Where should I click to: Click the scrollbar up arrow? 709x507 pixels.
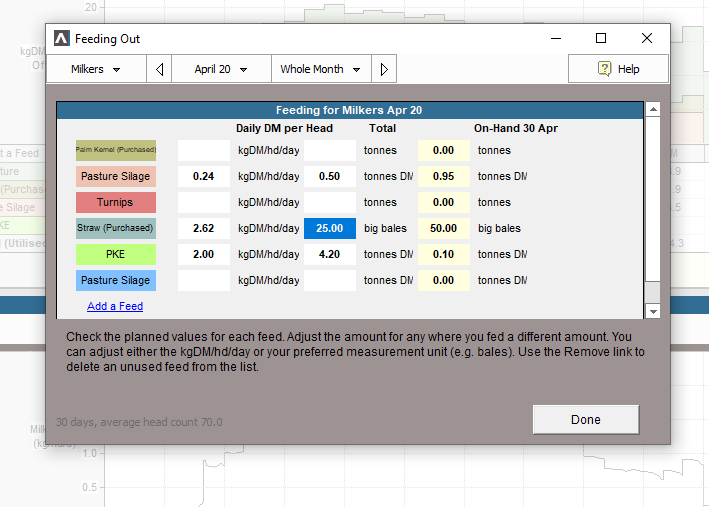click(653, 109)
